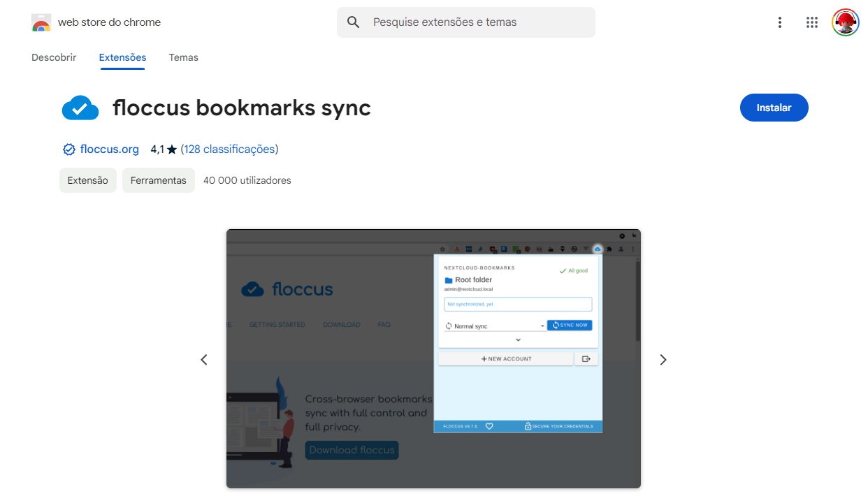Click the Ferramentas category chip

[x=159, y=180]
